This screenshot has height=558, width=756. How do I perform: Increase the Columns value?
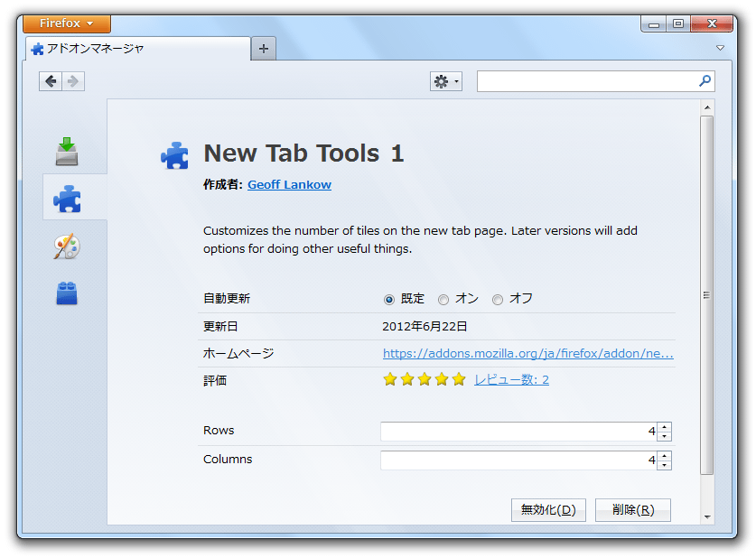665,456
